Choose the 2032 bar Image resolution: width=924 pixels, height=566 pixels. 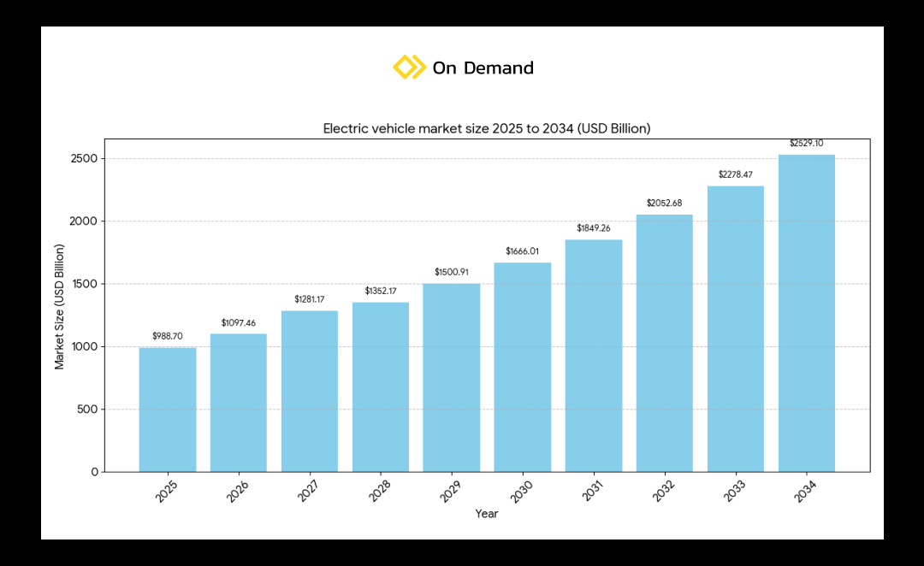tap(665, 343)
